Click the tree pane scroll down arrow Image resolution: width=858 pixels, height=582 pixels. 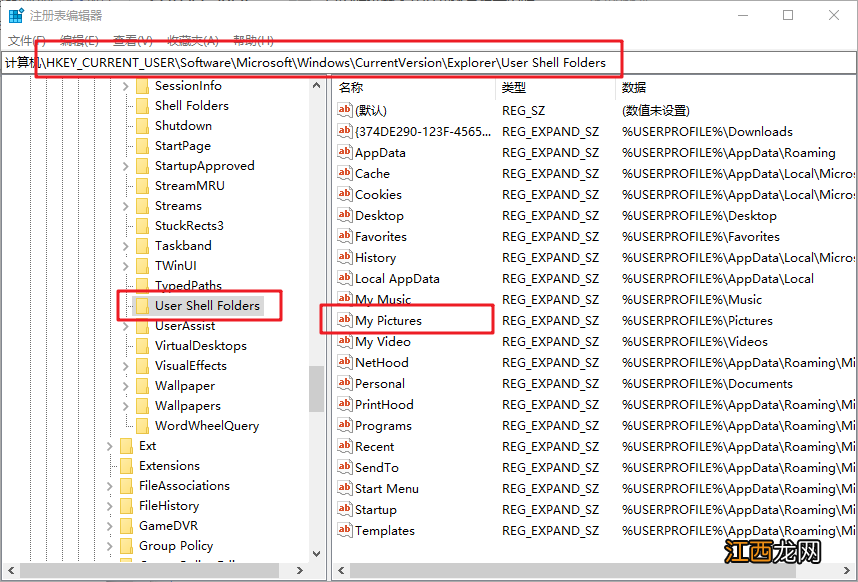tap(316, 553)
